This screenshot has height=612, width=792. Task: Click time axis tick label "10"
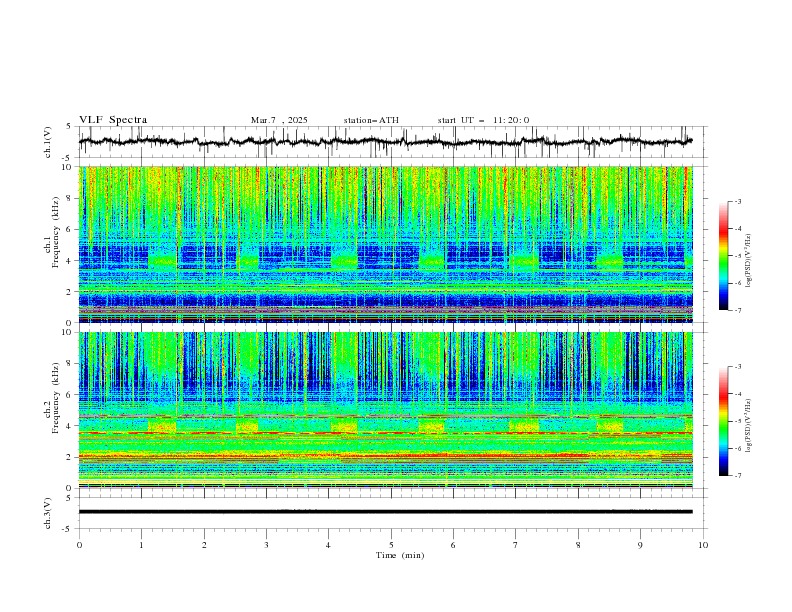(703, 545)
